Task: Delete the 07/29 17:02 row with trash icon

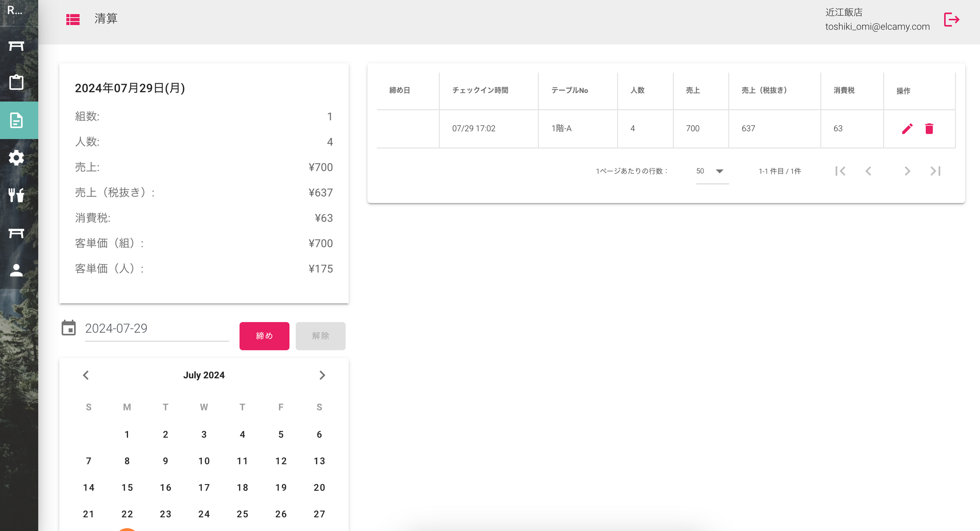Action: [929, 129]
